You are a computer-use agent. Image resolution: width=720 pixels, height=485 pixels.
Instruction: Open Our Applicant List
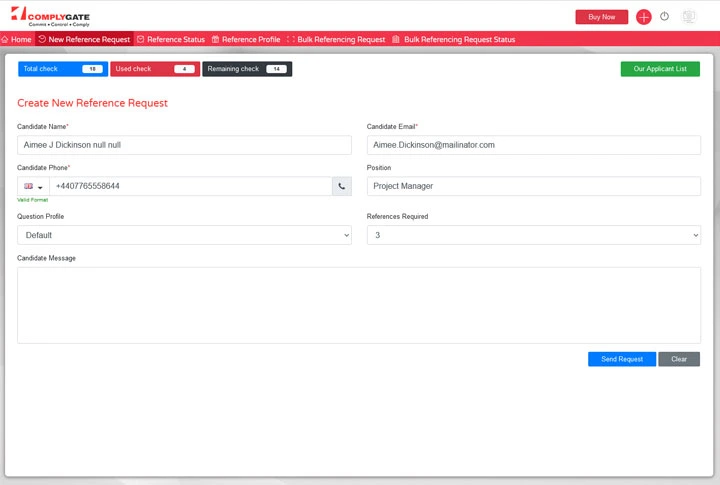[x=660, y=69]
